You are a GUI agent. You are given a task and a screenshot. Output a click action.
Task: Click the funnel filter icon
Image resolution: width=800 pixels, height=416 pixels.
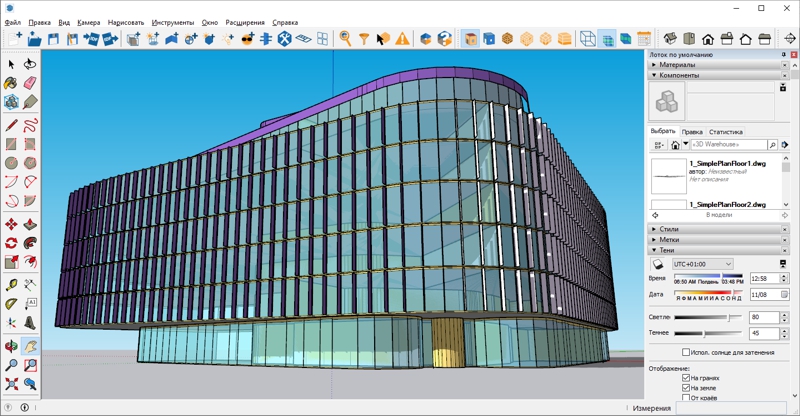point(364,39)
